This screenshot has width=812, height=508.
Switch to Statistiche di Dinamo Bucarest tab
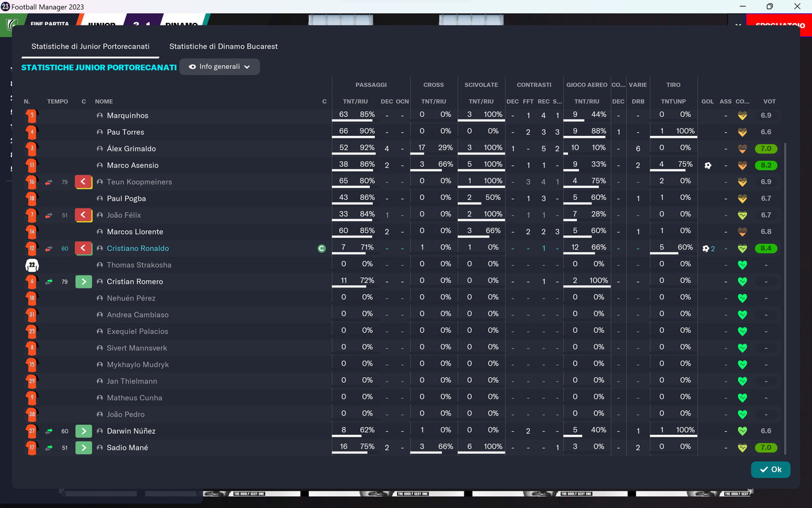223,46
